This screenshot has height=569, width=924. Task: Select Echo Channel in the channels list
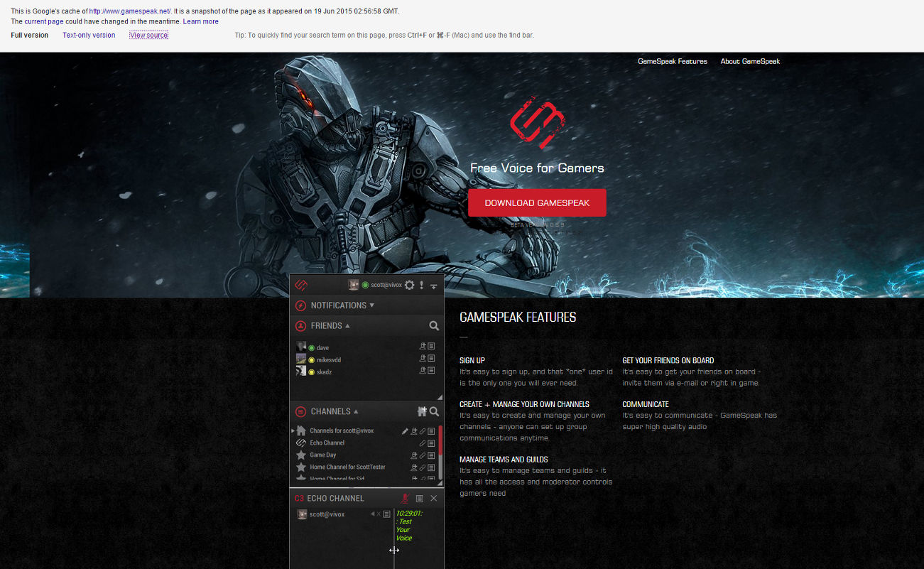click(x=327, y=443)
